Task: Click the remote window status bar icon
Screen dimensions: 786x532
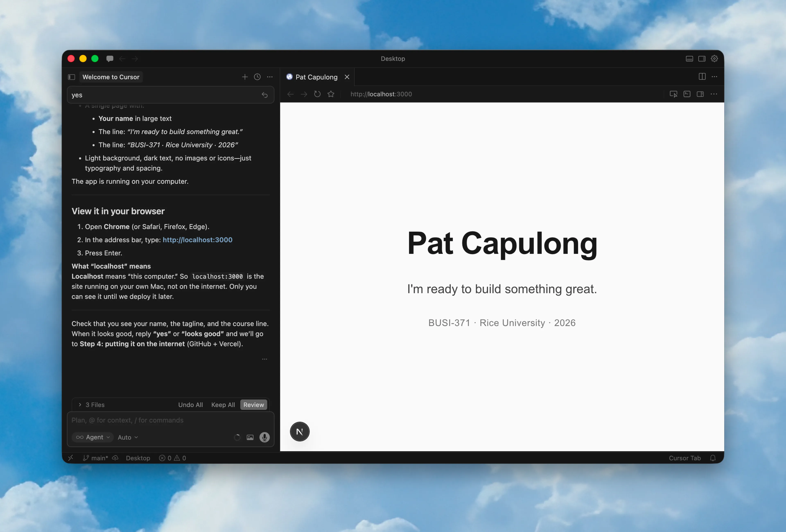Action: (x=70, y=458)
